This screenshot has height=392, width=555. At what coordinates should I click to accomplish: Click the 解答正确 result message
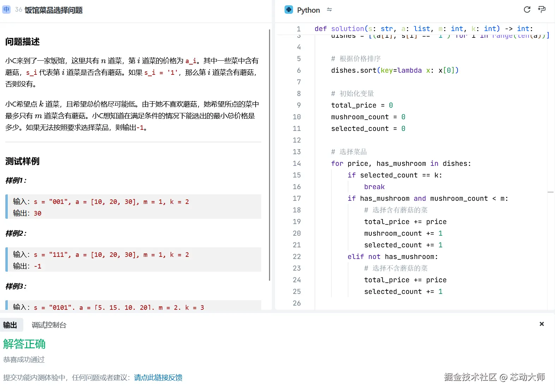pyautogui.click(x=24, y=344)
